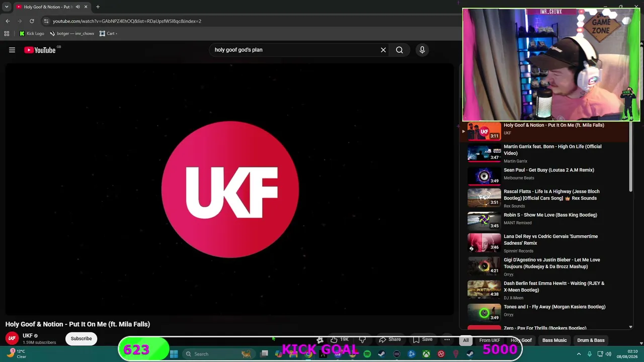Run the YouTube search magnifier button
This screenshot has height=362, width=644.
[x=399, y=50]
